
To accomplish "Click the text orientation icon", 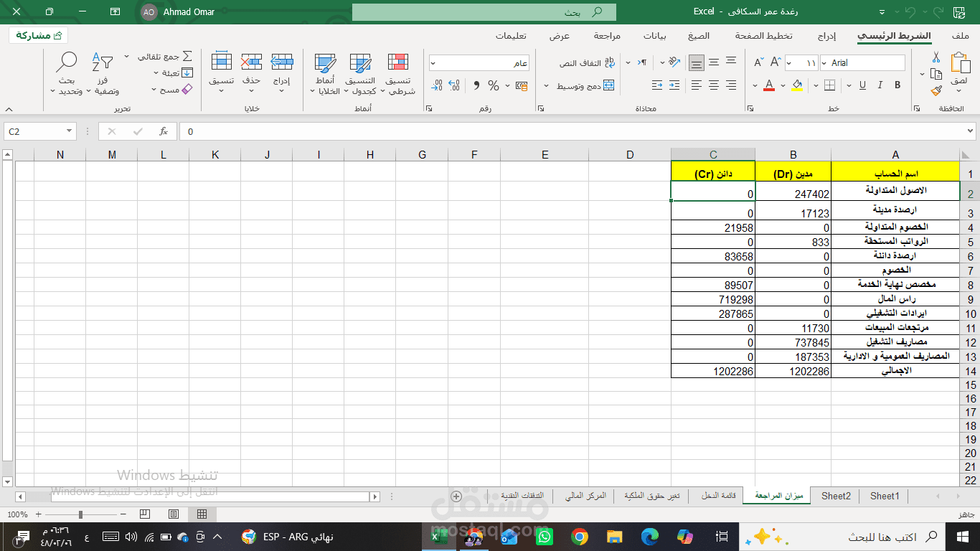I will pyautogui.click(x=674, y=62).
